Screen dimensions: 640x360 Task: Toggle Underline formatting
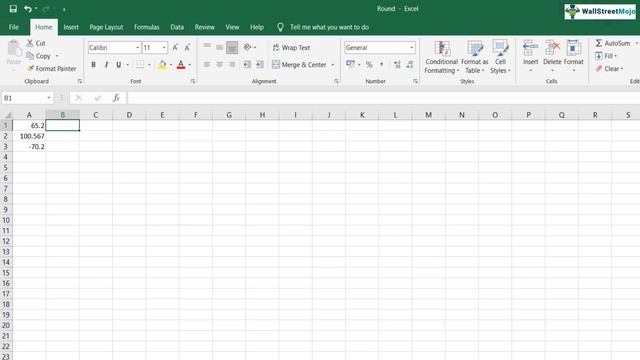tap(118, 64)
